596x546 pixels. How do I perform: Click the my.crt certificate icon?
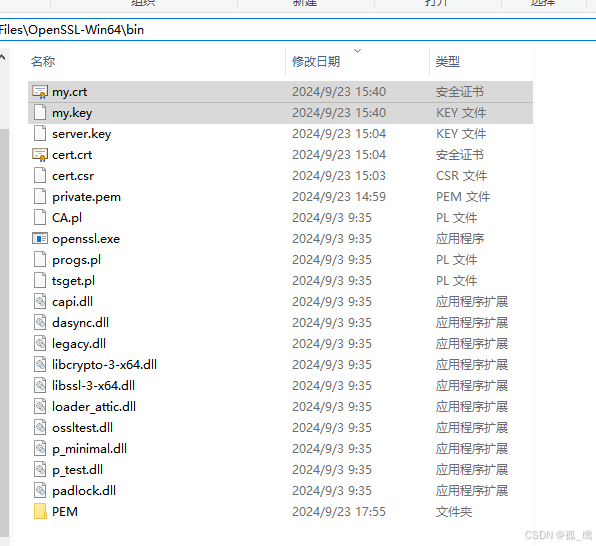tap(40, 92)
